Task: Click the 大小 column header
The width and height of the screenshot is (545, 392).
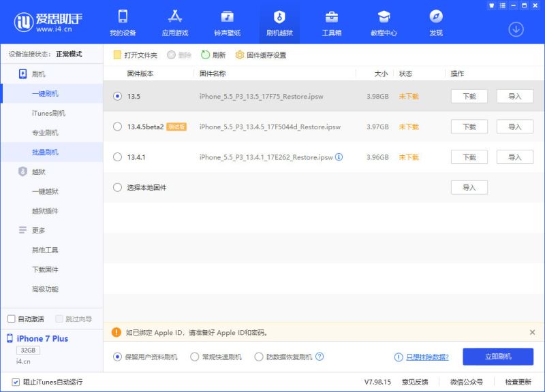Action: 381,73
